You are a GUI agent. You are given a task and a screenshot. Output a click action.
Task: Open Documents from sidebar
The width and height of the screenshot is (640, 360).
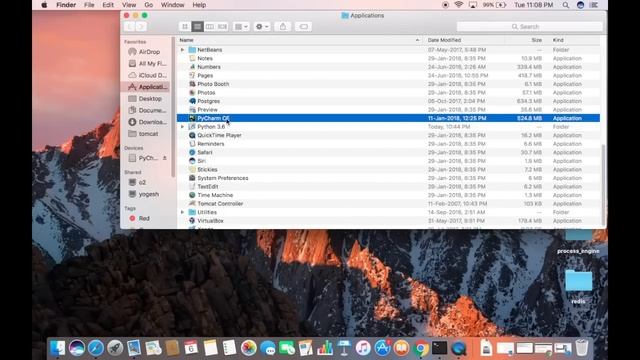[x=145, y=110]
